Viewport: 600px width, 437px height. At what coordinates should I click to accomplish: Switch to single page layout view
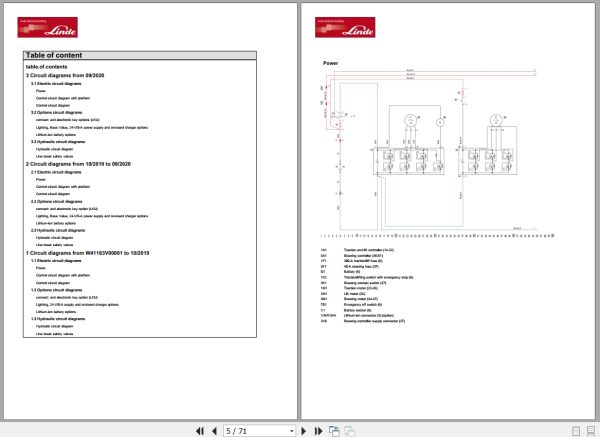click(x=576, y=431)
